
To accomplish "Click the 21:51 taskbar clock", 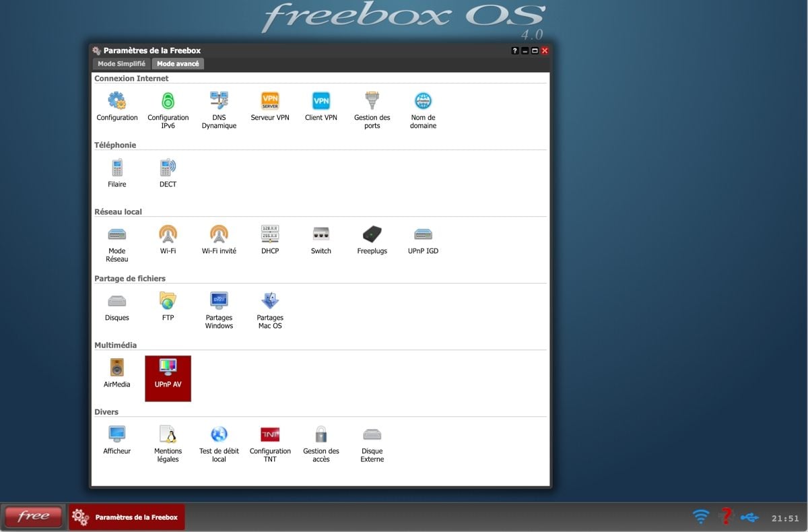I will (x=785, y=519).
